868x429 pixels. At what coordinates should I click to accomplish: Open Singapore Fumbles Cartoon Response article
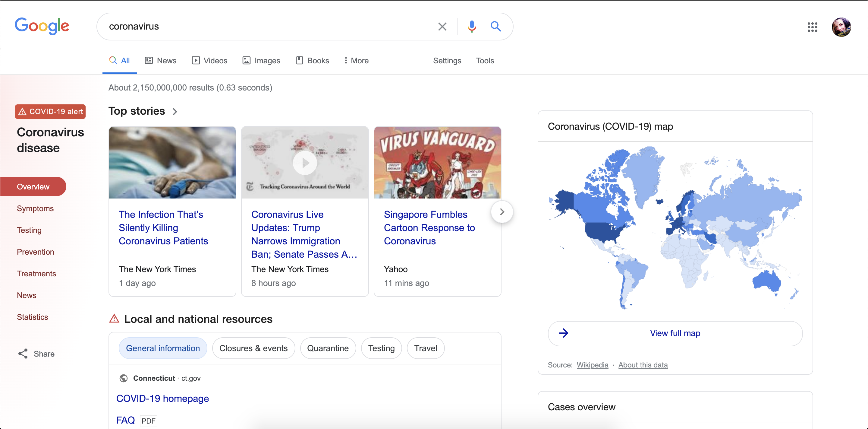(x=429, y=228)
